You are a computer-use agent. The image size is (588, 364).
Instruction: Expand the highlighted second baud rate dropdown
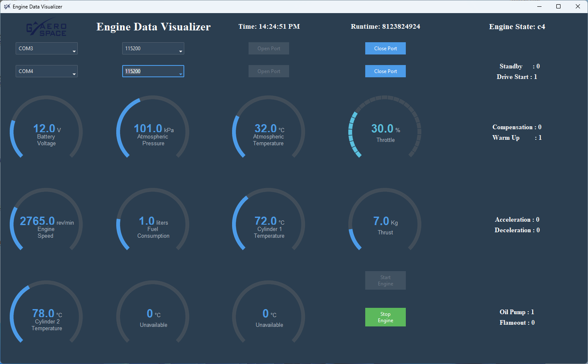tap(153, 71)
